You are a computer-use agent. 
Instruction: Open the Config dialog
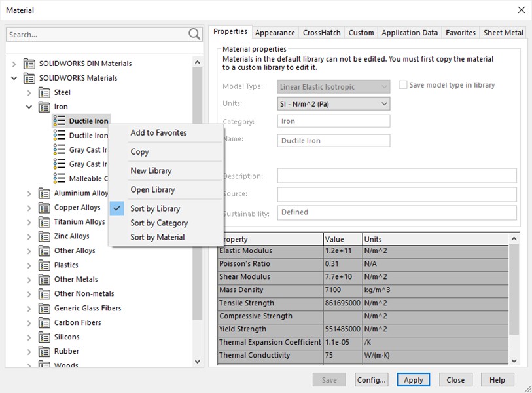pos(371,379)
